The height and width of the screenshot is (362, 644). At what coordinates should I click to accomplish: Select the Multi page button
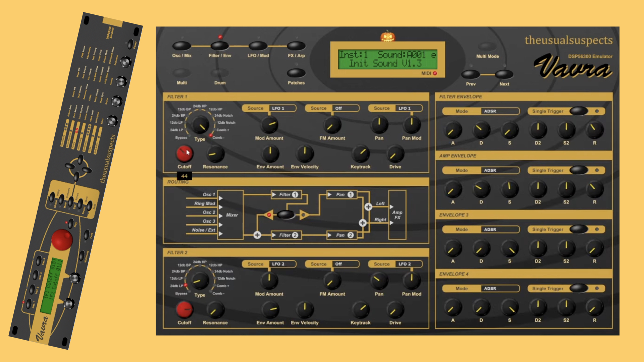coord(181,73)
